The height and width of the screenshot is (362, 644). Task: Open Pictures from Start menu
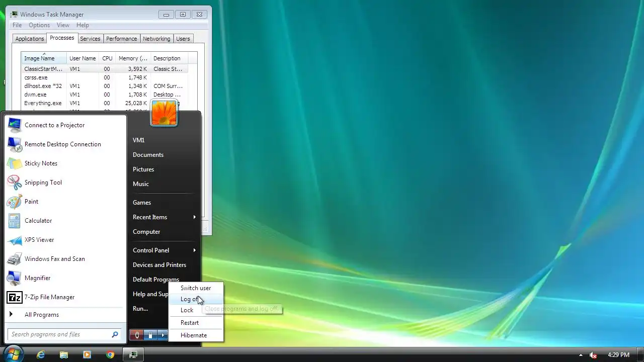tap(143, 169)
